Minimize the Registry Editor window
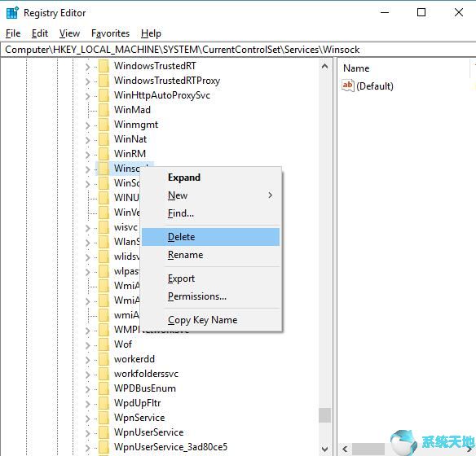476x456 pixels. point(385,13)
